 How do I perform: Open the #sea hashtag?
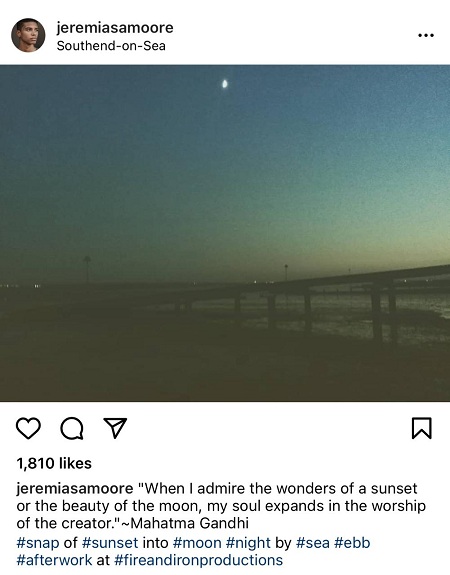click(x=312, y=543)
